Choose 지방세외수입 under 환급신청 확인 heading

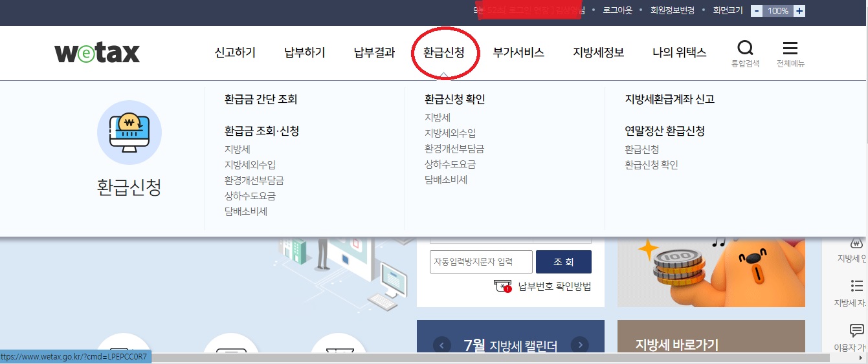450,133
